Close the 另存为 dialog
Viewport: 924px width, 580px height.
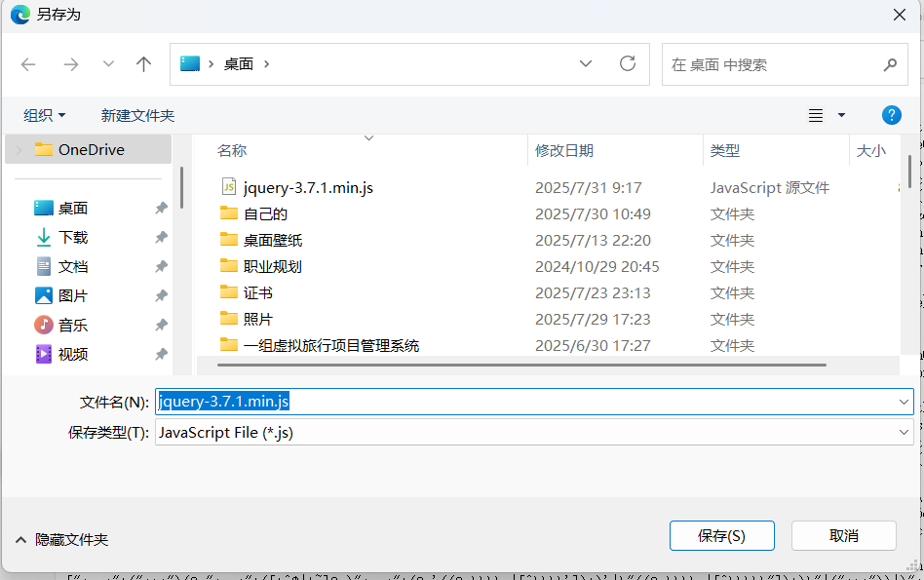pos(900,15)
